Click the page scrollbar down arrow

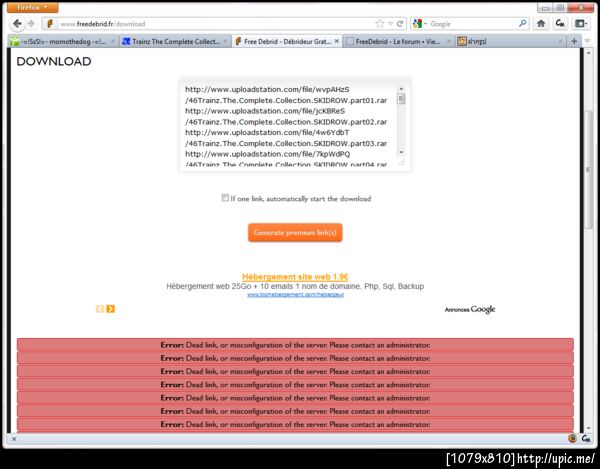[x=588, y=428]
